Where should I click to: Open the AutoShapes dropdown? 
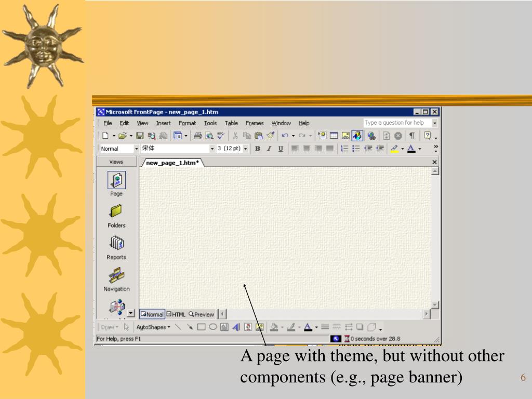tap(153, 327)
